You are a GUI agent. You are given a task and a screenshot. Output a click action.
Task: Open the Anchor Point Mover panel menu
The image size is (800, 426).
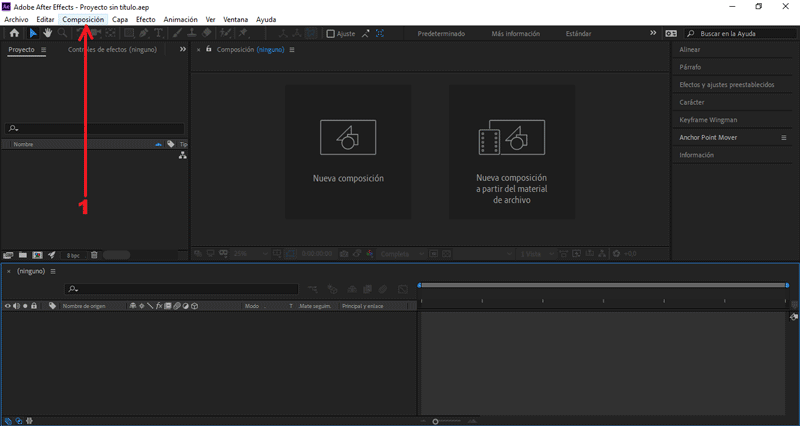point(784,137)
